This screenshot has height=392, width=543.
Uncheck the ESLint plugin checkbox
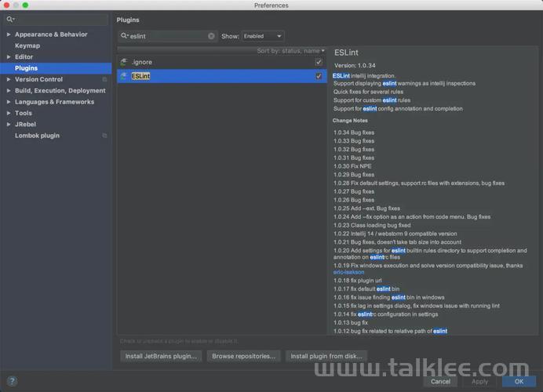319,76
